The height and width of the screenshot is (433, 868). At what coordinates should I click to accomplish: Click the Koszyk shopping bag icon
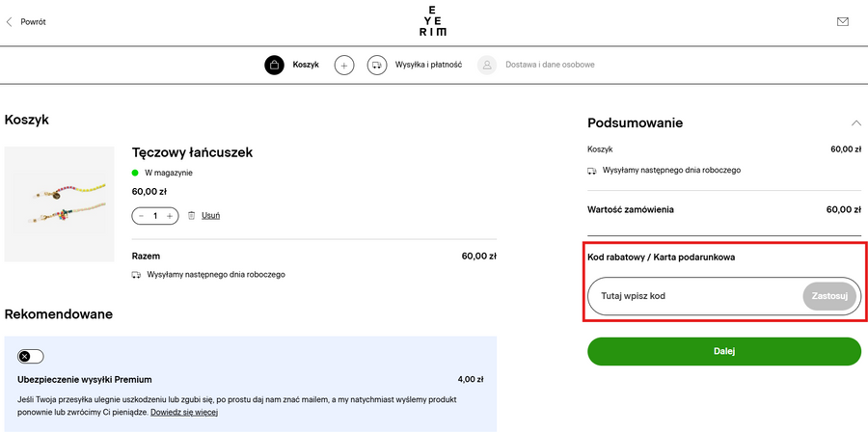coord(275,66)
